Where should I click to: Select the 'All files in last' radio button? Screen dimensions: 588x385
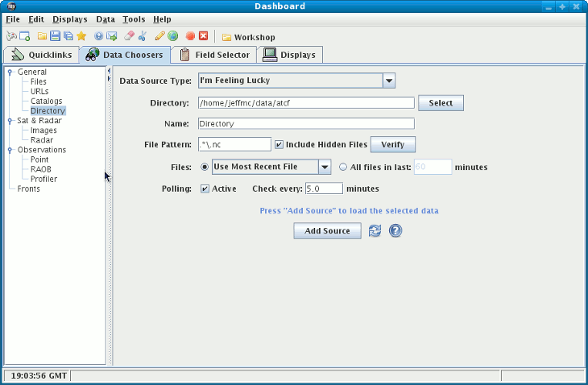coord(344,168)
